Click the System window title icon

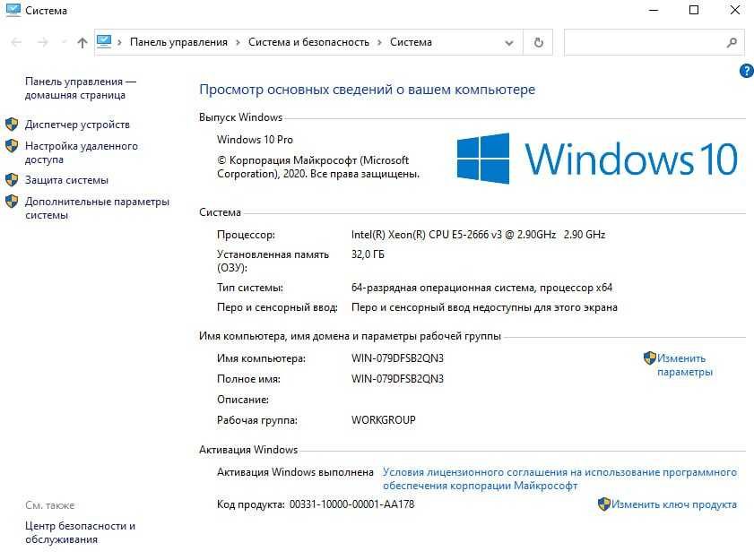pyautogui.click(x=13, y=10)
